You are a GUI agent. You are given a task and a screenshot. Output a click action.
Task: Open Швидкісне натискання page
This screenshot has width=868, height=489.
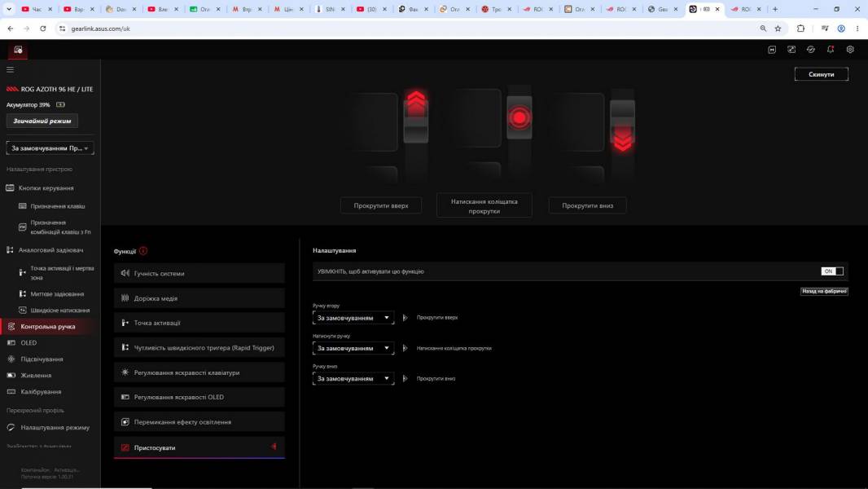(x=59, y=311)
